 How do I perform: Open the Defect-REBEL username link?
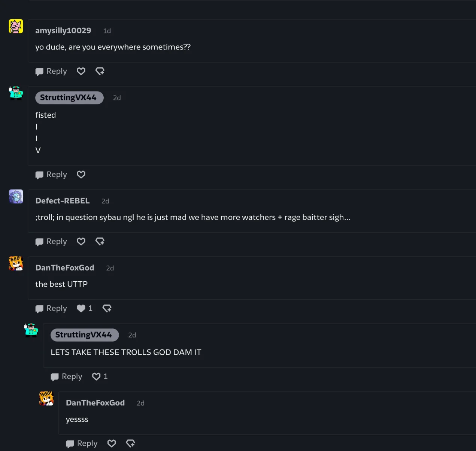point(63,201)
